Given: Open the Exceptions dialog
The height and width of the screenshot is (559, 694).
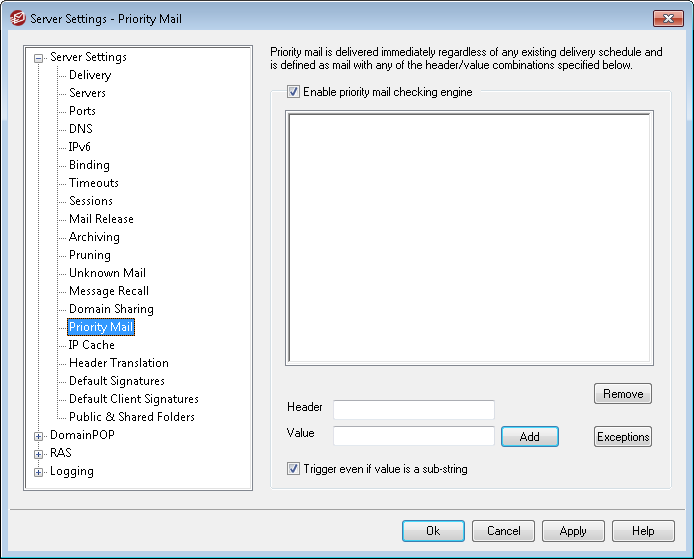Looking at the screenshot, I should tap(622, 437).
